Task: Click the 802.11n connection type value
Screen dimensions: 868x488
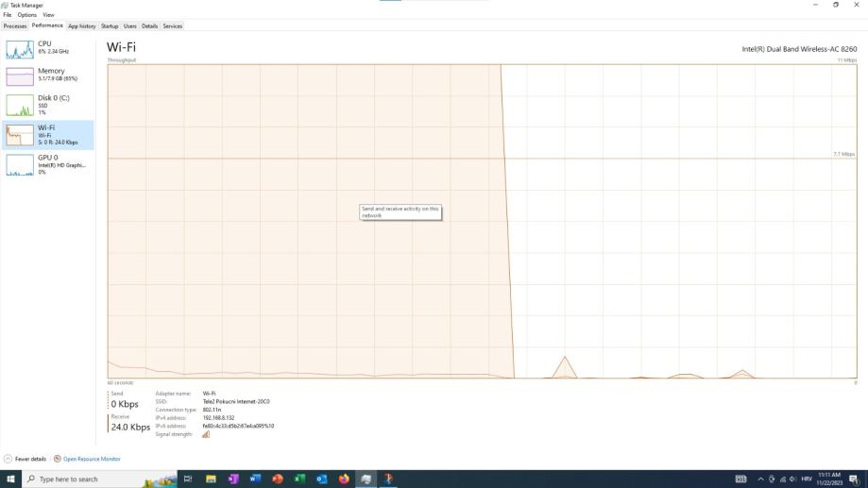Action: 212,410
